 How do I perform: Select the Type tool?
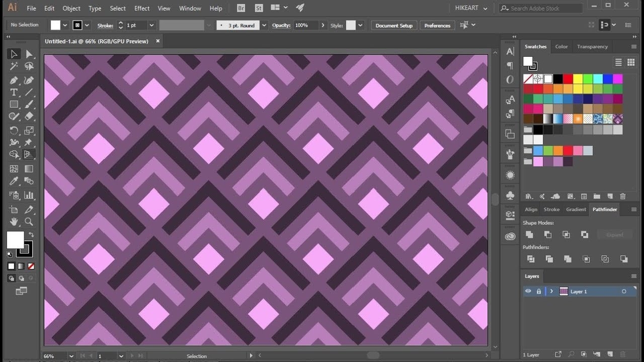[14, 92]
